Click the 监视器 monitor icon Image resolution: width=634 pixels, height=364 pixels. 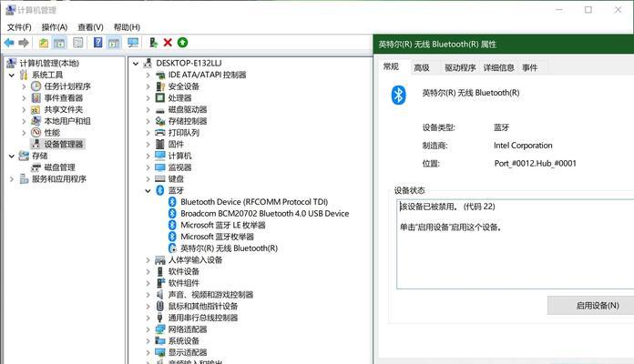160,167
